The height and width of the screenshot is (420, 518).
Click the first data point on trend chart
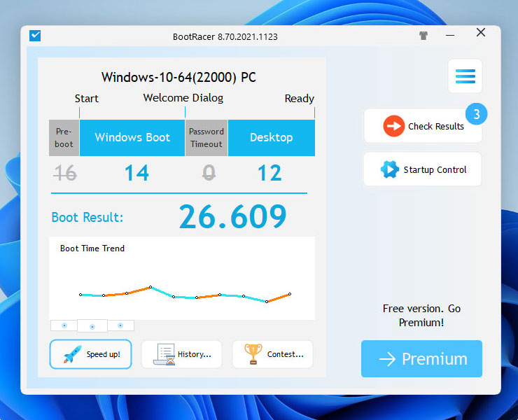coord(80,295)
